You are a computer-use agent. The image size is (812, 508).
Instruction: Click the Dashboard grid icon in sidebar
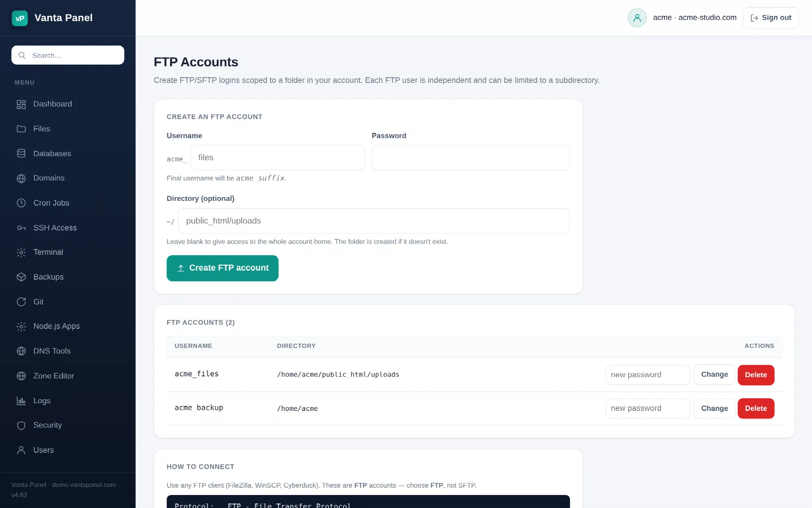(21, 104)
